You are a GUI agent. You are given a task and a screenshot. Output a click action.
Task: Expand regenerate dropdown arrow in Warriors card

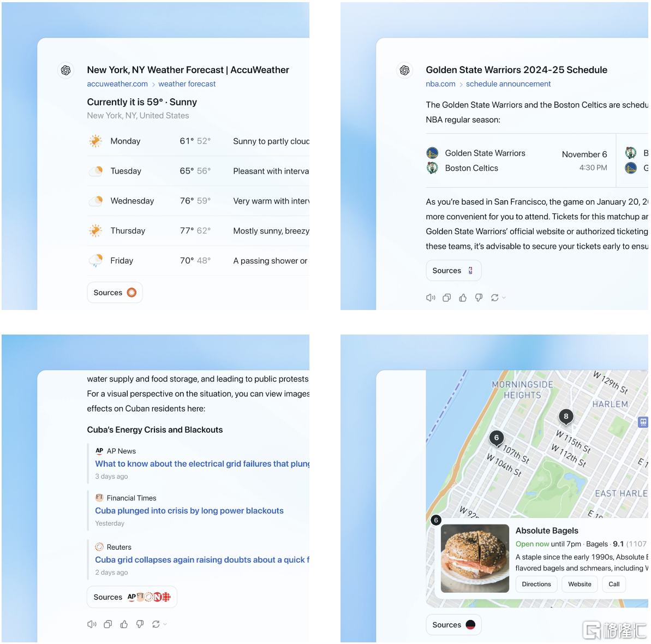click(x=504, y=297)
